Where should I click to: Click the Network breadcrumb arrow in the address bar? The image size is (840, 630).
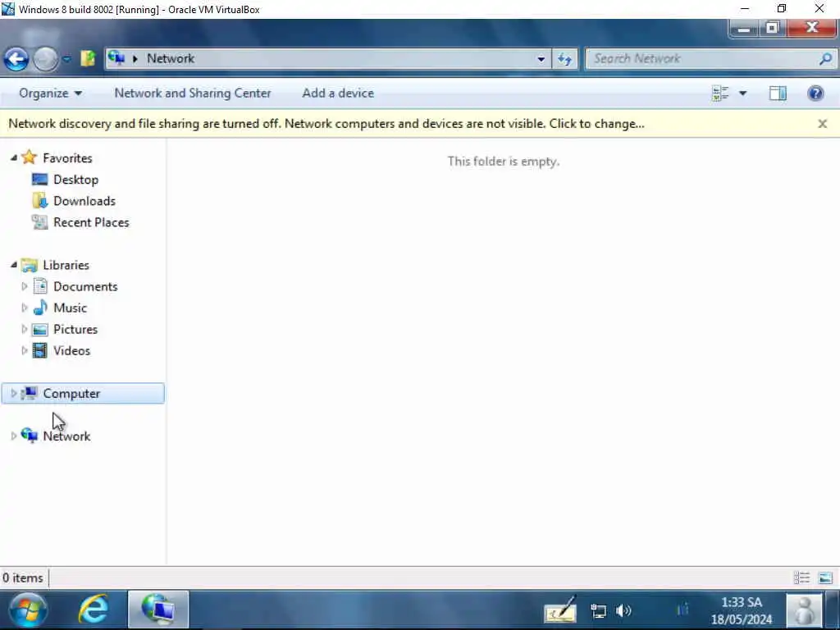click(x=135, y=58)
